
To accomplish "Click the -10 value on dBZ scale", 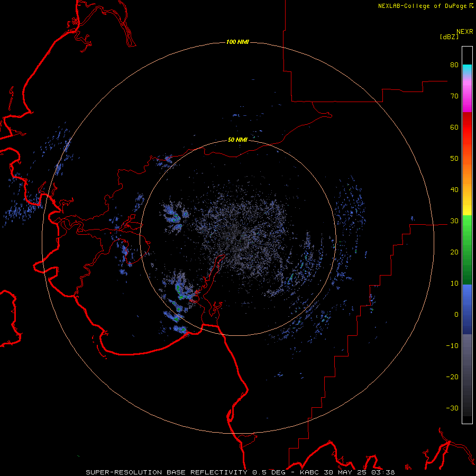I will click(452, 346).
